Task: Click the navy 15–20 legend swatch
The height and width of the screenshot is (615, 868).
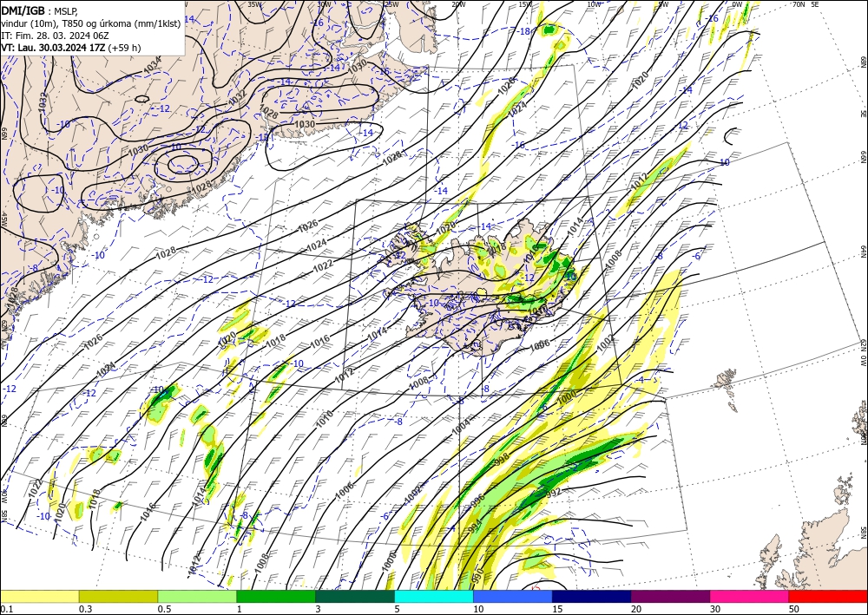Action: click(x=591, y=596)
